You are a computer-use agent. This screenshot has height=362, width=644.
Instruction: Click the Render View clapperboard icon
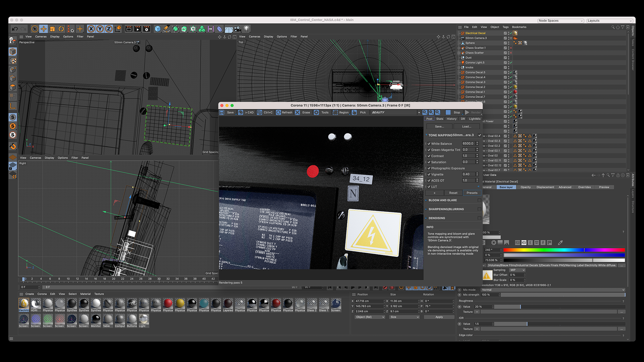coord(129,29)
